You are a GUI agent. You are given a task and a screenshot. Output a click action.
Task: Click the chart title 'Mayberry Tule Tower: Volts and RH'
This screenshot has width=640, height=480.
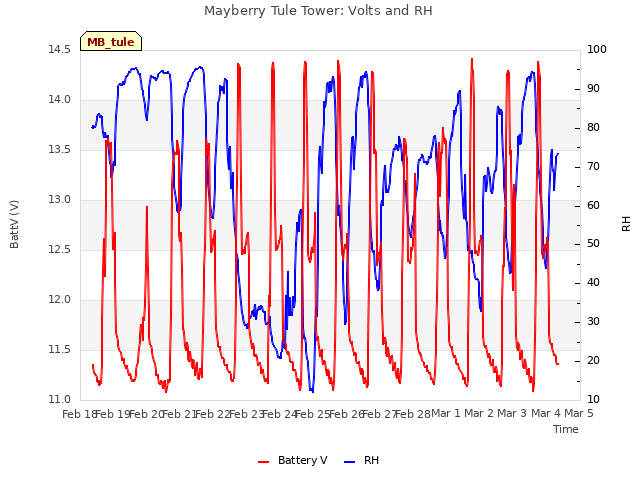click(x=318, y=11)
